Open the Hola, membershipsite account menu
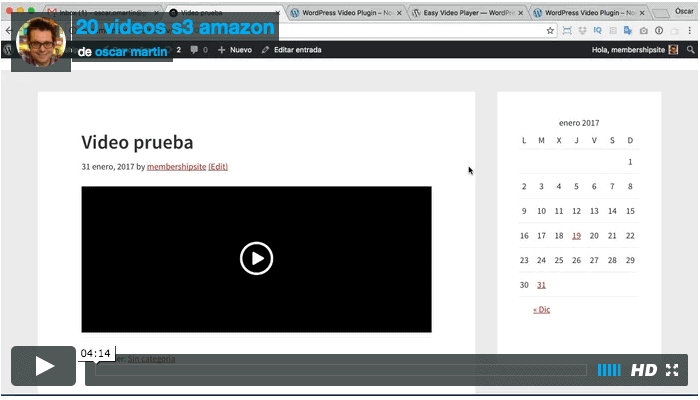This screenshot has height=400, width=700. pos(628,50)
